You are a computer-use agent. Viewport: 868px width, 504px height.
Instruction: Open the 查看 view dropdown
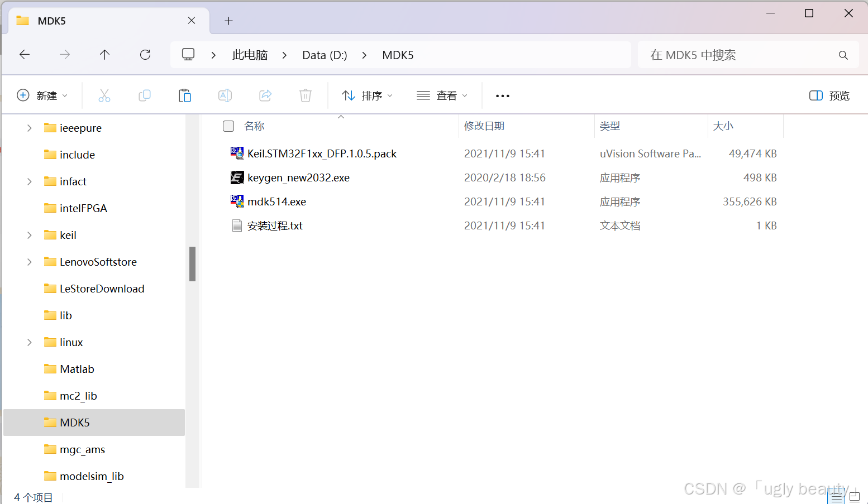442,95
